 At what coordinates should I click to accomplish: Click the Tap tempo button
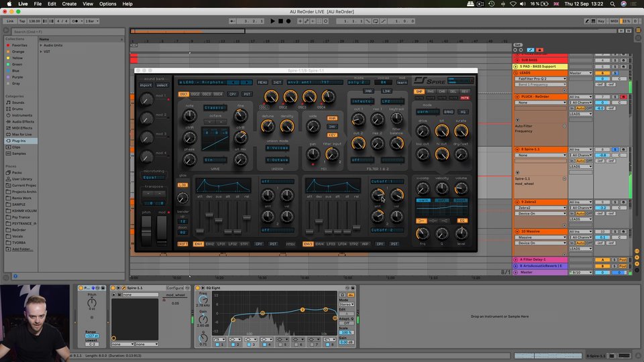(x=22, y=21)
